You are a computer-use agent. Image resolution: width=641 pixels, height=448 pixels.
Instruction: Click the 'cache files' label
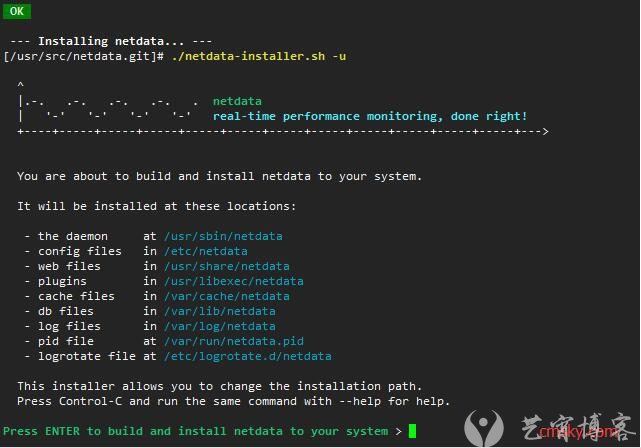click(76, 296)
